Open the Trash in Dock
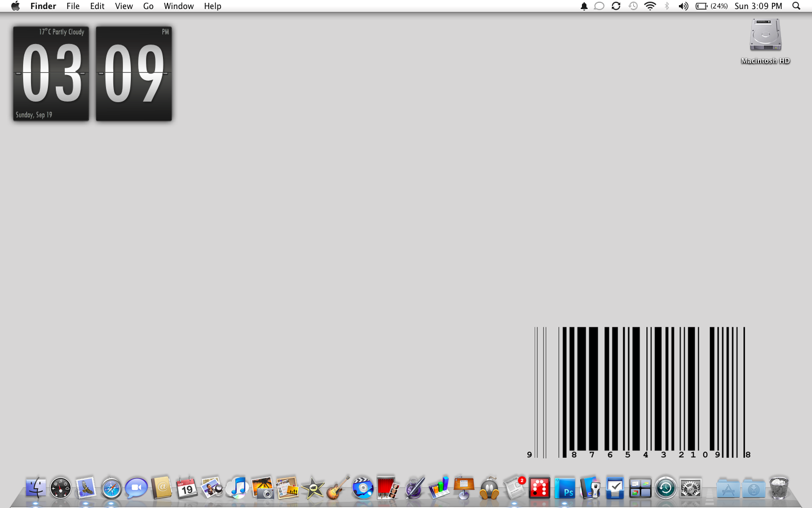The width and height of the screenshot is (812, 508). pos(779,488)
